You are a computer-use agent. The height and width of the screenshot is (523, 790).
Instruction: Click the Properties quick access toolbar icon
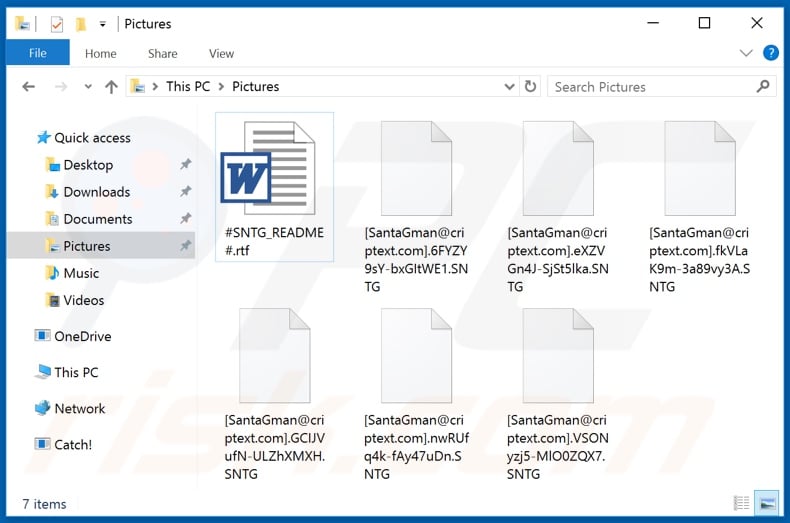point(57,23)
